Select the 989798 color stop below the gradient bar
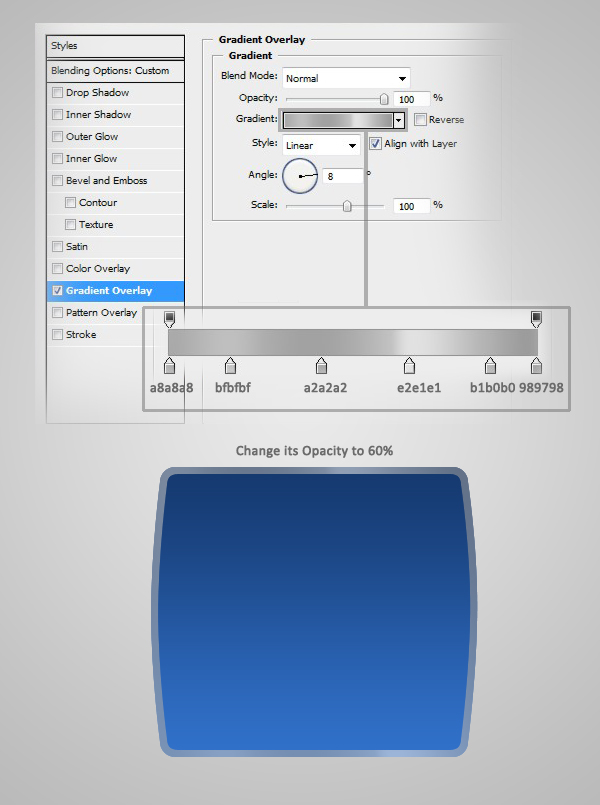Viewport: 600px width, 805px height. pyautogui.click(x=536, y=366)
